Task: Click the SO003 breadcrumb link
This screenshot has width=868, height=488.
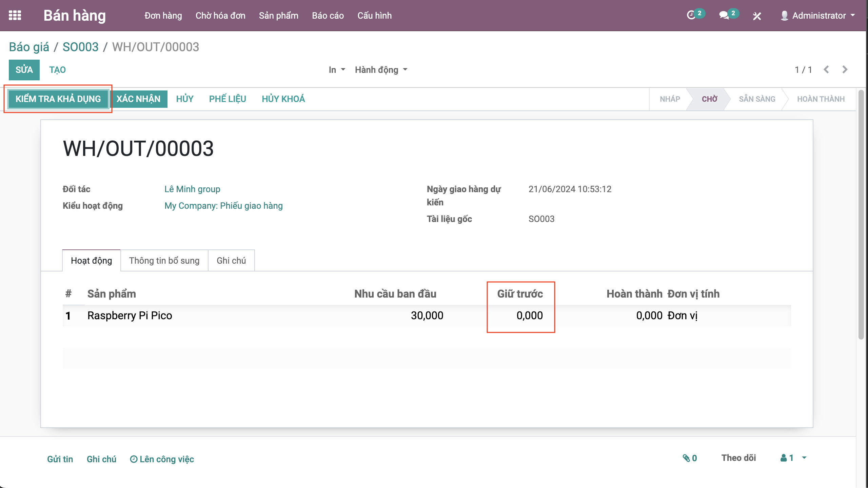Action: tap(80, 47)
